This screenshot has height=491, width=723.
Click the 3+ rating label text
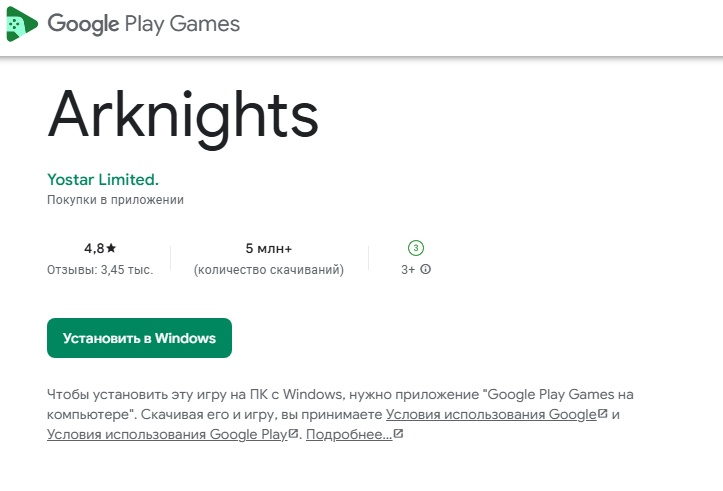(x=408, y=270)
